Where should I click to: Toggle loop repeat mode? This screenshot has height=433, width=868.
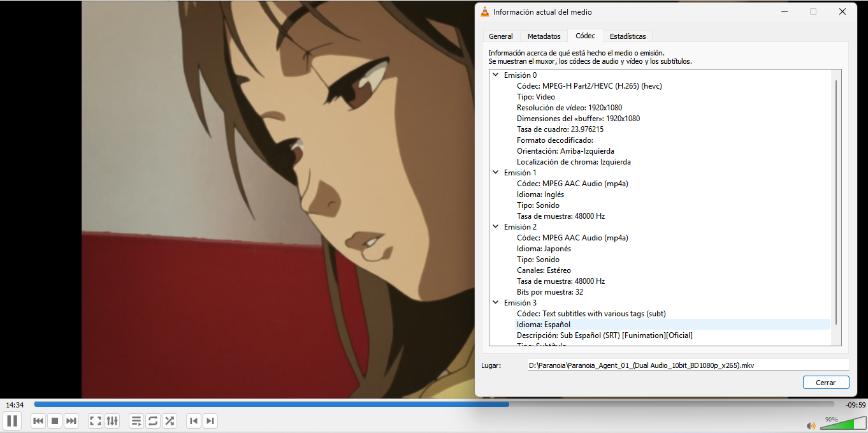[x=153, y=421]
